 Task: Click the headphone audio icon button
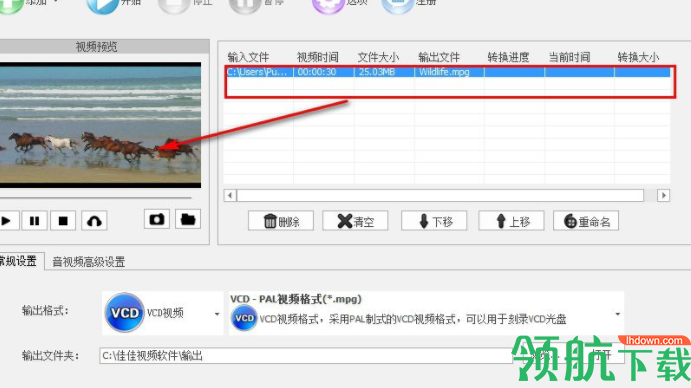pyautogui.click(x=94, y=220)
